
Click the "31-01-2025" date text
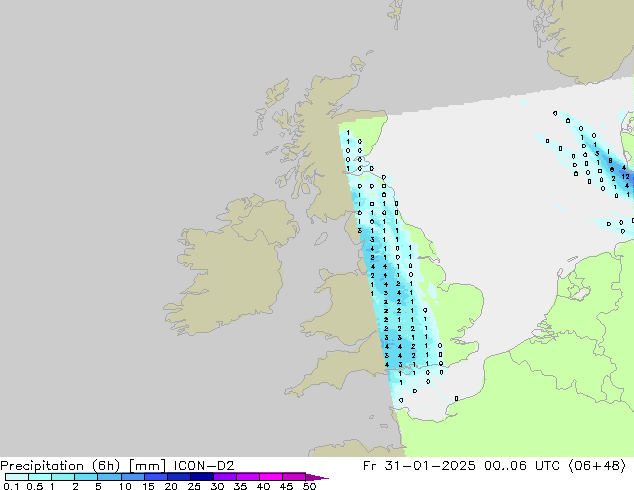pyautogui.click(x=430, y=466)
